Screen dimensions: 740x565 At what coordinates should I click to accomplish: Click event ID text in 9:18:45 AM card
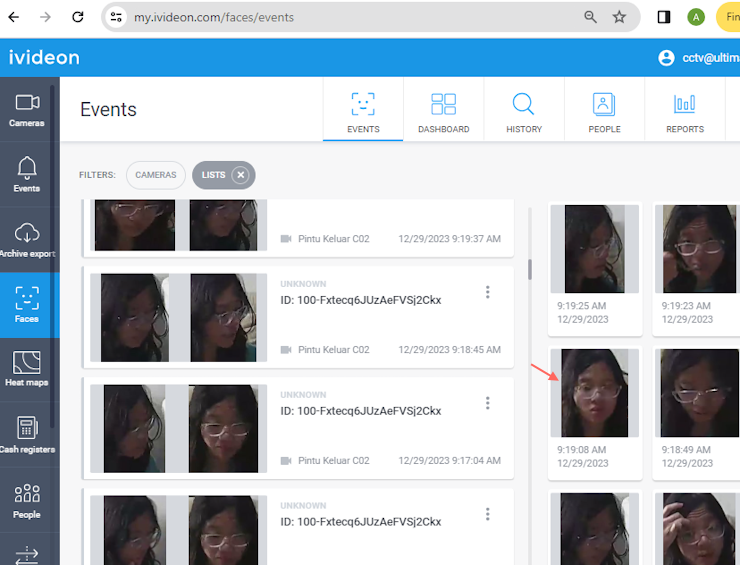click(361, 300)
